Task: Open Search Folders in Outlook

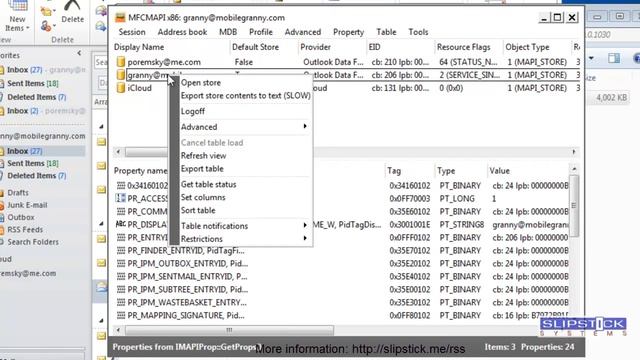Action: (x=33, y=242)
